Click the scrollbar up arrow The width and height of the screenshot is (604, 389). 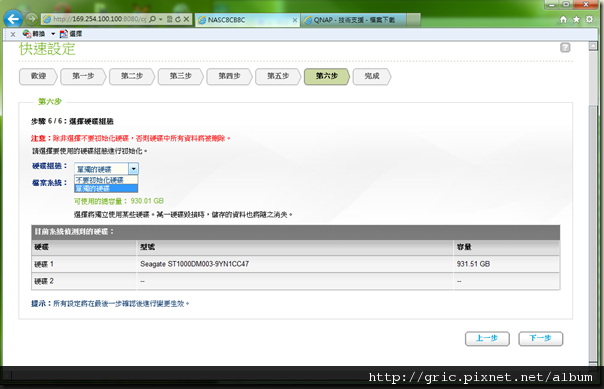[x=593, y=46]
